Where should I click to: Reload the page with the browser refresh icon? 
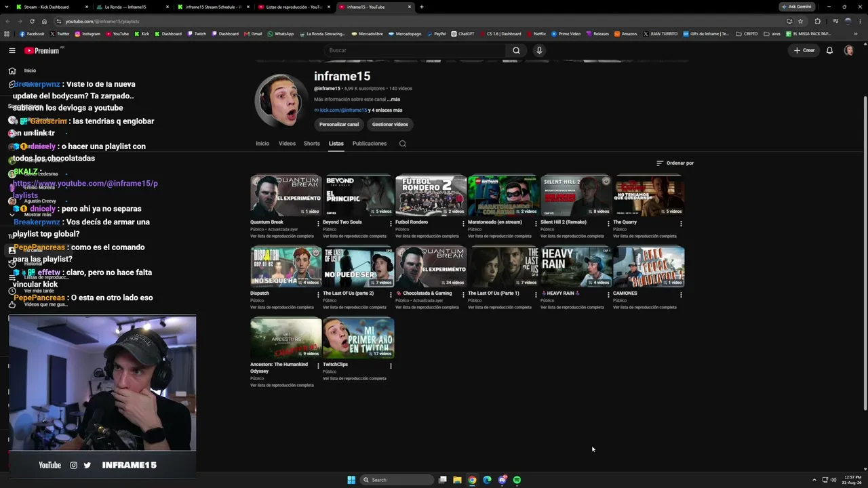pos(32,21)
